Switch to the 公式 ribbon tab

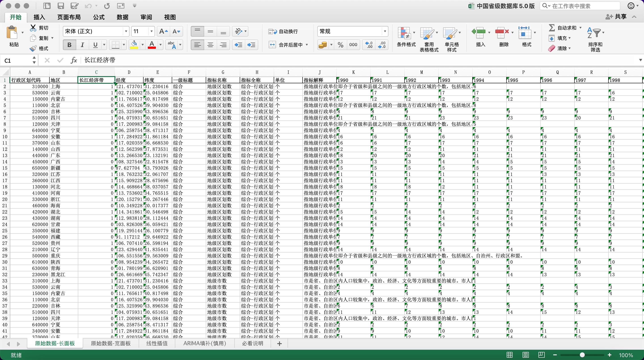pos(99,17)
